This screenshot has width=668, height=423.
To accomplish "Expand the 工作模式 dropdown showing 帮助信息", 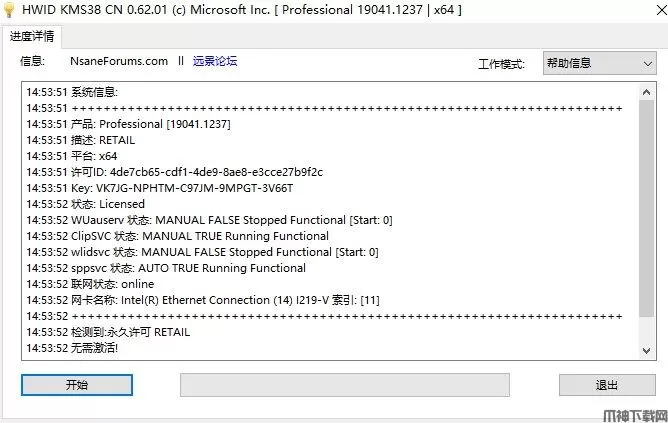I will 599,63.
